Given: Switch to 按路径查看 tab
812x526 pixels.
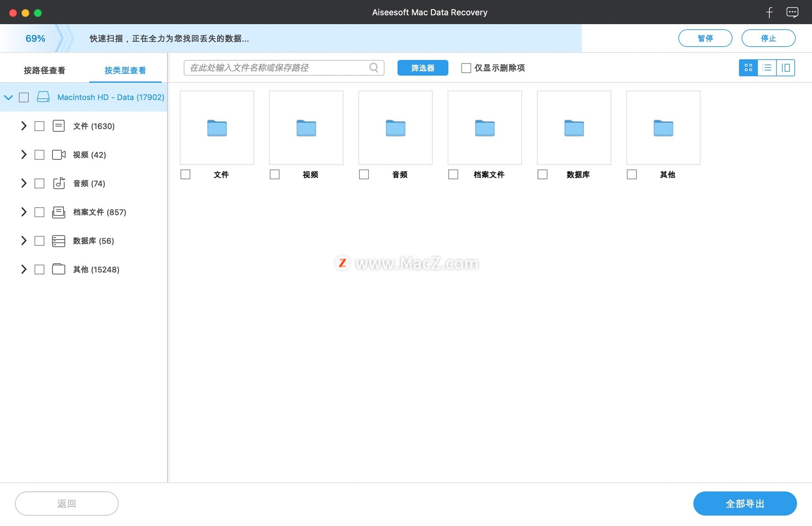Looking at the screenshot, I should click(44, 70).
